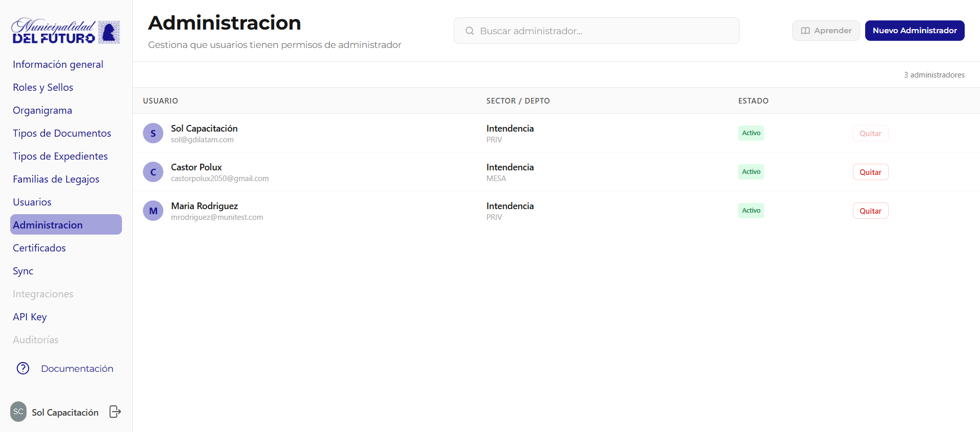
Task: Click Castor Polux's avatar circle
Action: click(153, 172)
